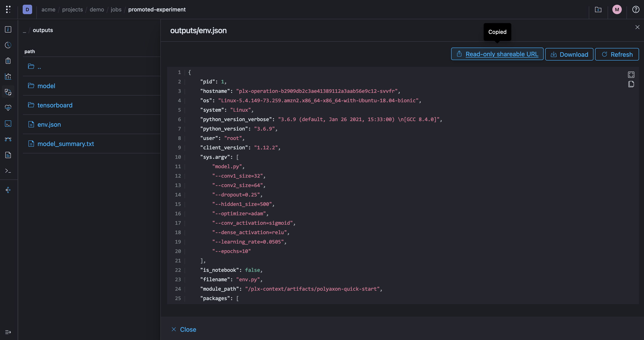This screenshot has width=644, height=340.
Task: Open the model_summary.txt file
Action: pyautogui.click(x=66, y=144)
